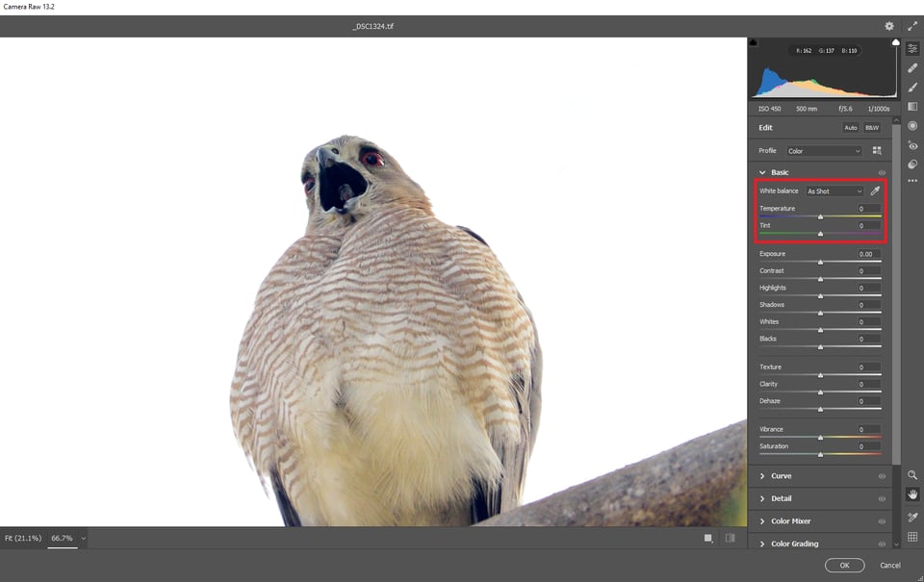Click the _DSC1324.tif file name
The width and height of the screenshot is (924, 582).
[x=373, y=27]
